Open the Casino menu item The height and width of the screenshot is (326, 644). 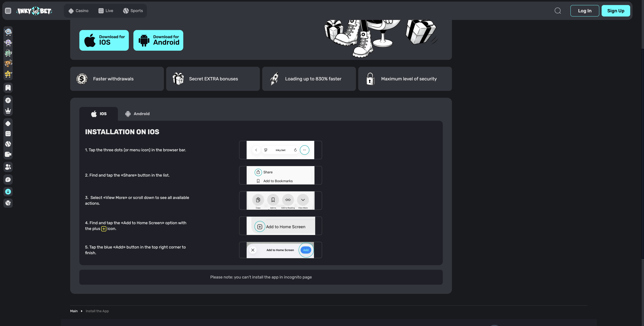(x=78, y=11)
